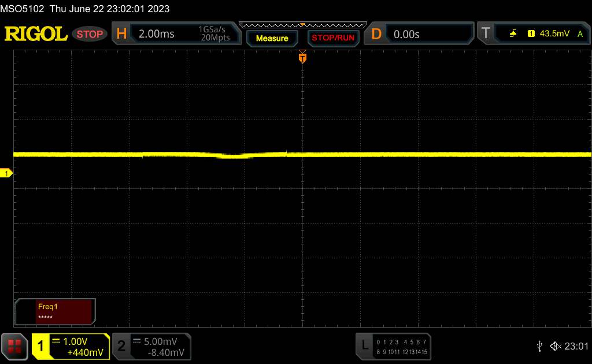The width and height of the screenshot is (592, 364).
Task: Click channel 1 scale 1.00V
Action: (x=75, y=341)
